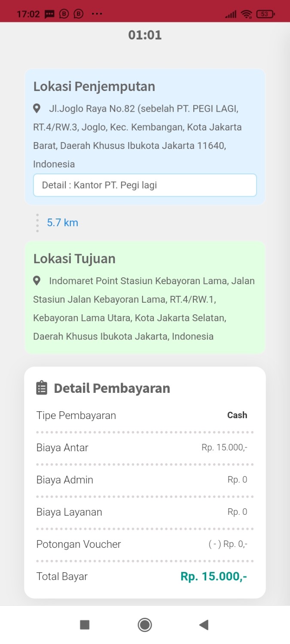Tap the Potongan Voucher row
The height and width of the screenshot is (644, 290).
145,544
